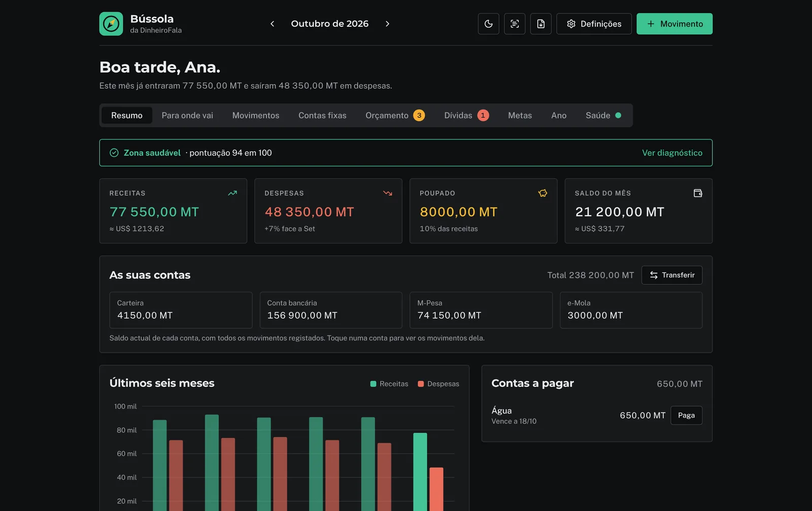Click the Receitas trending-up icon

(x=232, y=193)
